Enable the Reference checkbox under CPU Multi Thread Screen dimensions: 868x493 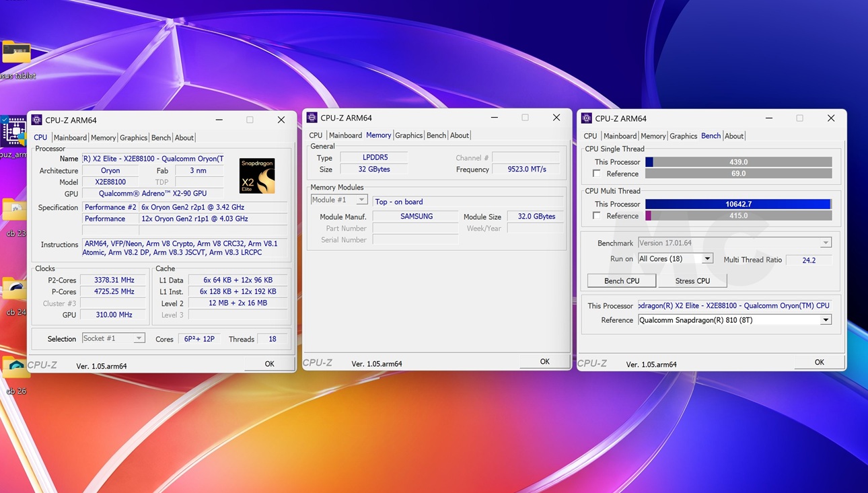coord(597,216)
